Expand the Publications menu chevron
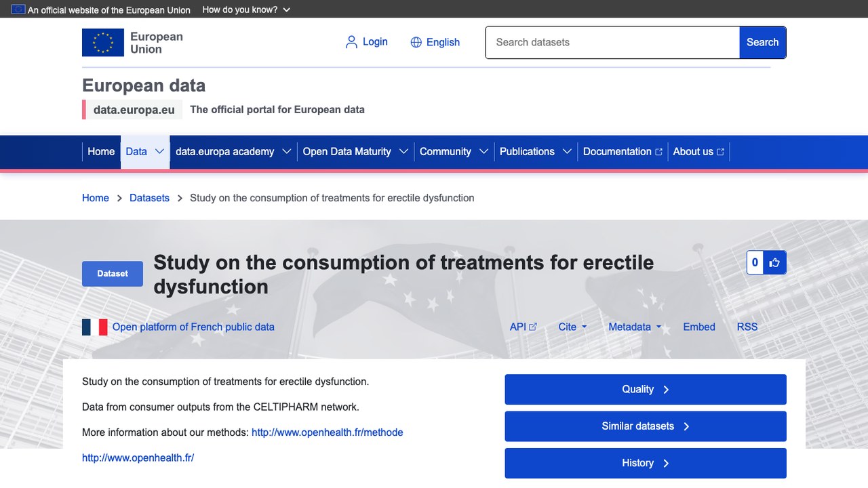The width and height of the screenshot is (868, 488). tap(567, 151)
